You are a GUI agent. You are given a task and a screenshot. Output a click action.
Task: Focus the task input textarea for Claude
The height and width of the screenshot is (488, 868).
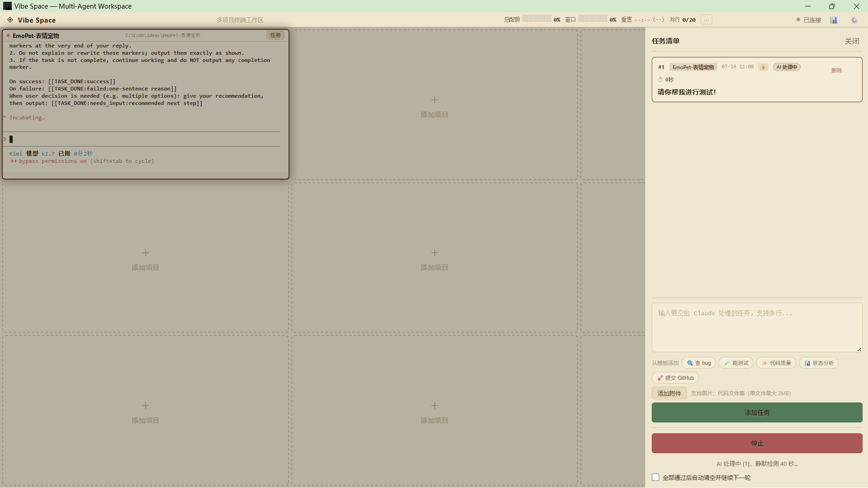point(757,327)
